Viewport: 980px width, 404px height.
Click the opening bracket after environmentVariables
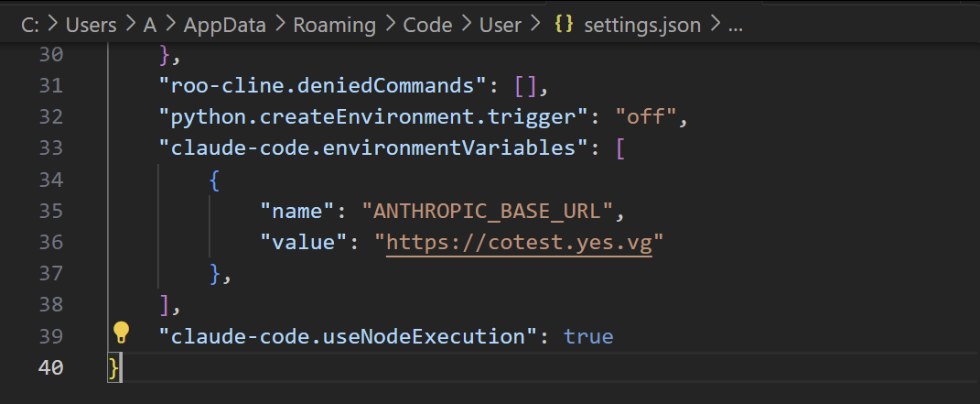pyautogui.click(x=620, y=148)
